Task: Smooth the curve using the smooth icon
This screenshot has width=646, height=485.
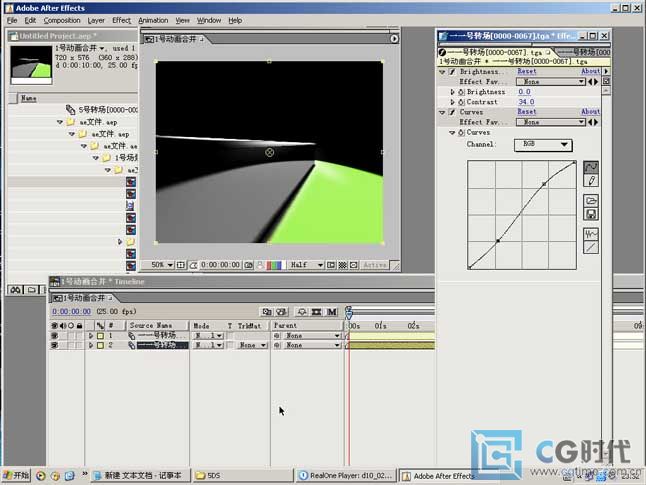Action: pyautogui.click(x=591, y=234)
